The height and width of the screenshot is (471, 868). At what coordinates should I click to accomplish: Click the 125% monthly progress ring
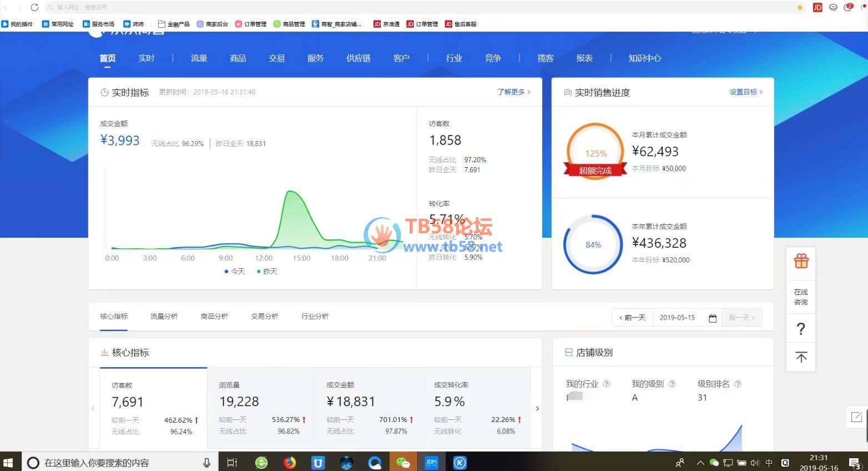coord(596,151)
